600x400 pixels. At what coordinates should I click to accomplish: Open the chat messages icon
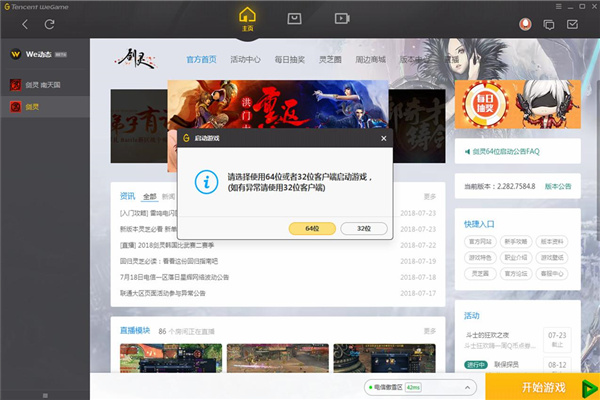click(x=549, y=23)
